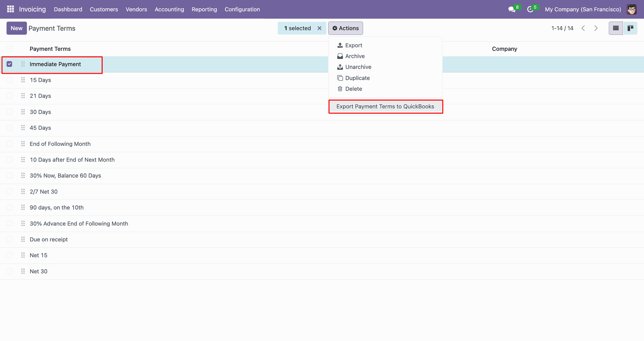
Task: Click the user avatar in the top bar
Action: pyautogui.click(x=631, y=9)
